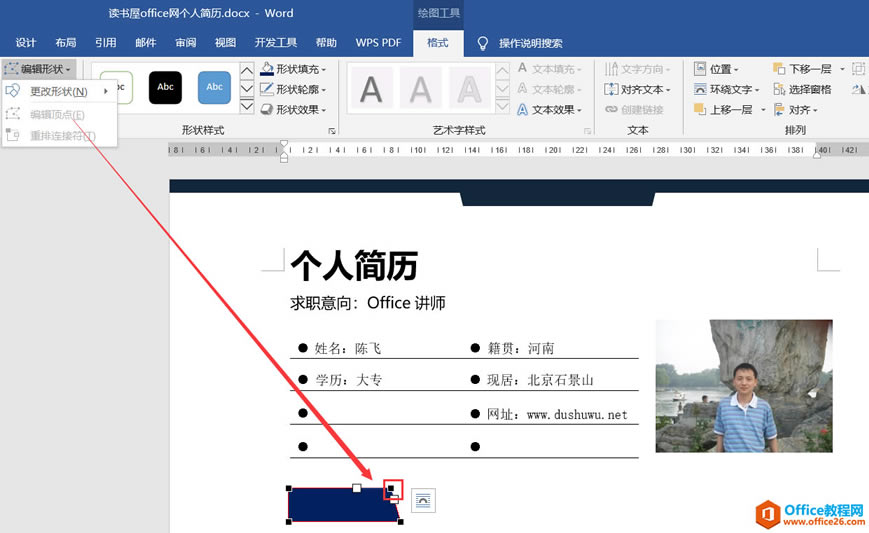Screen dimensions: 869x533
Task: Click the group objects icon
Action: tap(858, 69)
